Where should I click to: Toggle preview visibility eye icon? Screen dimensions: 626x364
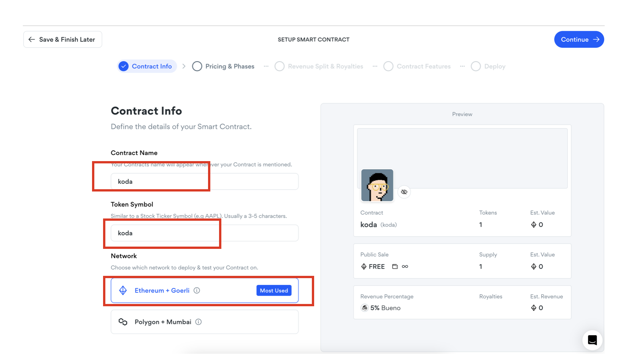pyautogui.click(x=404, y=192)
